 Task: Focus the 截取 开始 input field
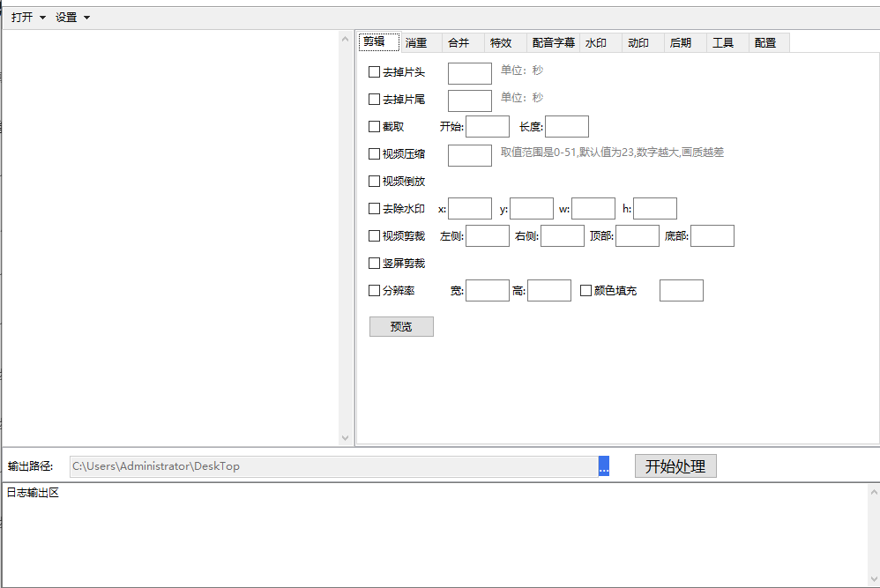click(488, 127)
